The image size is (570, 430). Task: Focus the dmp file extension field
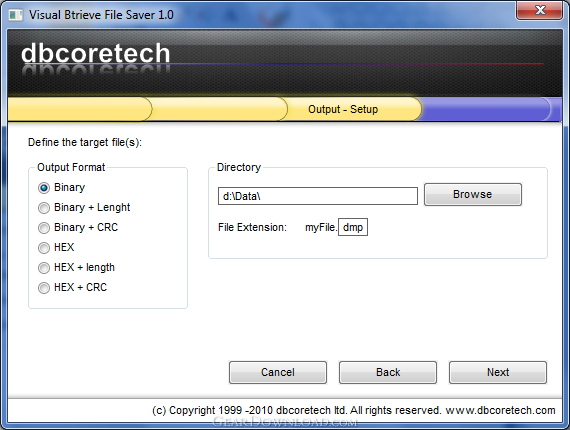[353, 227]
